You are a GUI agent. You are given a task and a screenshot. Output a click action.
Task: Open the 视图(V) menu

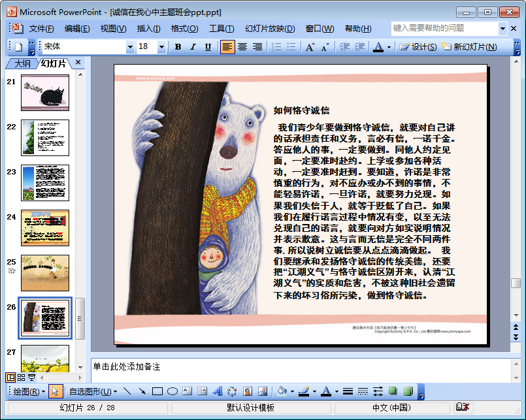(114, 29)
